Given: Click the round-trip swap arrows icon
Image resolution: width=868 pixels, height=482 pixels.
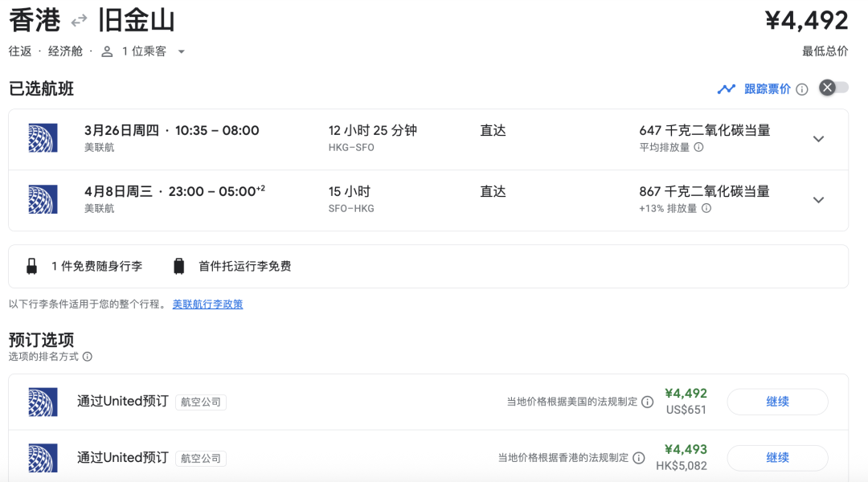Looking at the screenshot, I should tap(79, 20).
